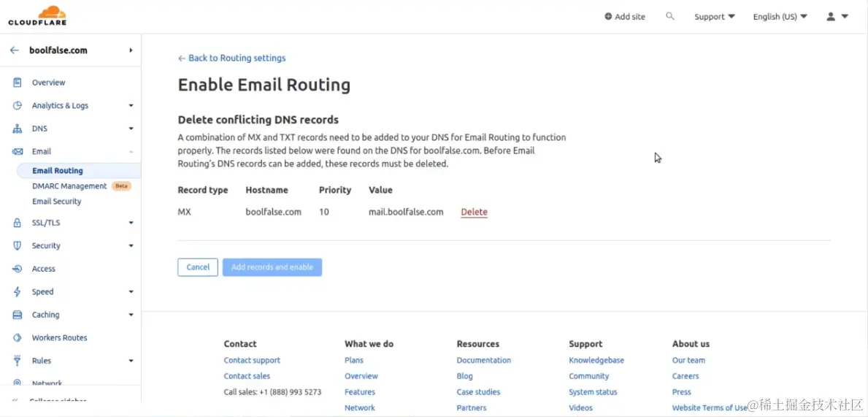
Task: Open Our team footer link
Action: 688,360
